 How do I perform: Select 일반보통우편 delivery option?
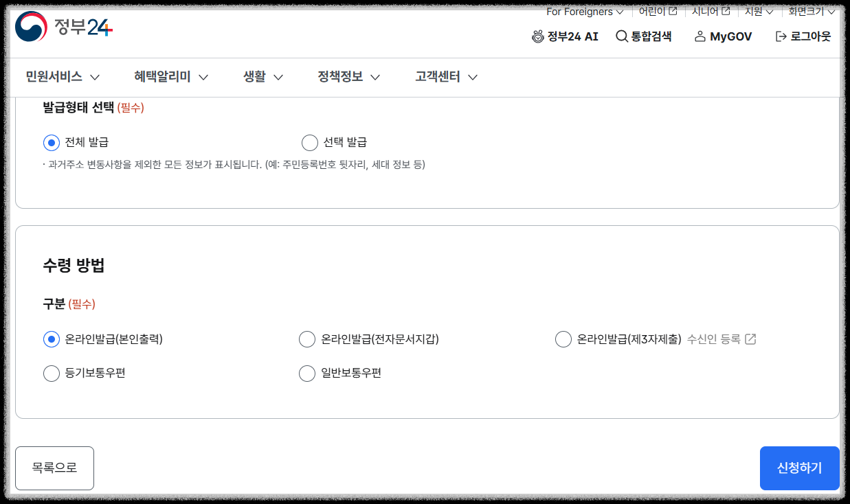(307, 374)
